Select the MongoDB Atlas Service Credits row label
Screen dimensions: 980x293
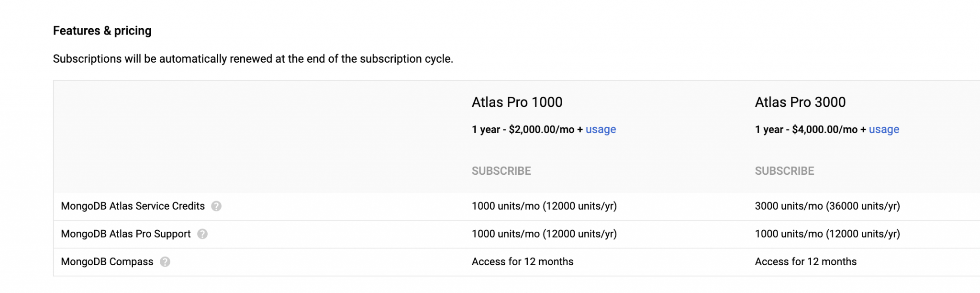[x=132, y=205]
